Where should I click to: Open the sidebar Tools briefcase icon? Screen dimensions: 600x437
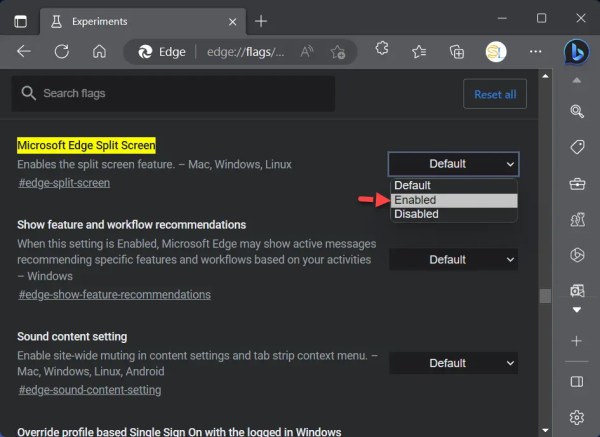(x=577, y=184)
